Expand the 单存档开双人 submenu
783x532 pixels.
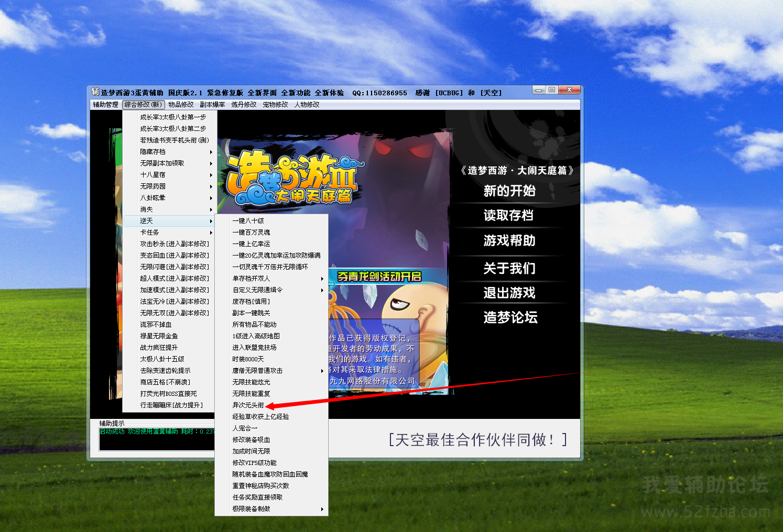(x=271, y=279)
